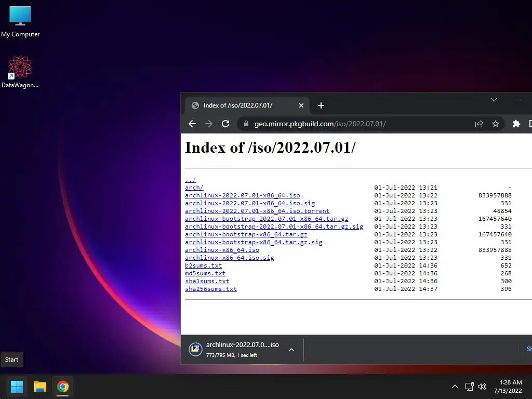This screenshot has height=399, width=532.
Task: Click the 652 size of b2sums.txt
Action: pyautogui.click(x=506, y=265)
